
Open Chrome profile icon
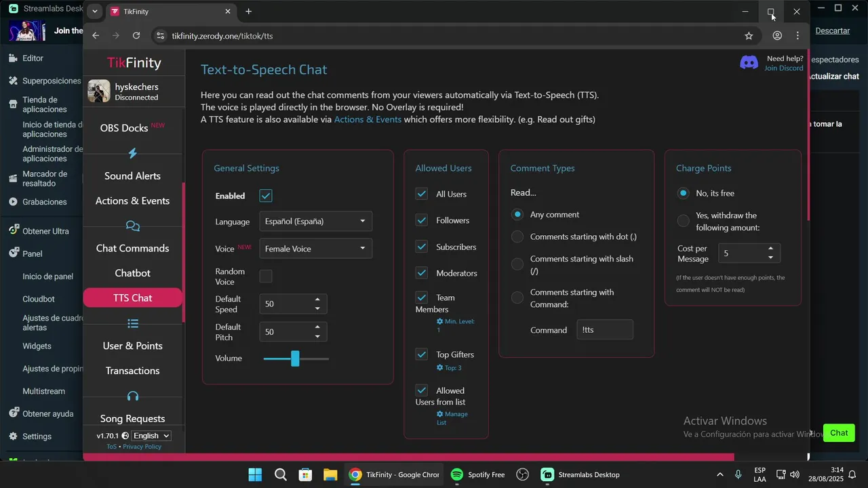point(777,35)
